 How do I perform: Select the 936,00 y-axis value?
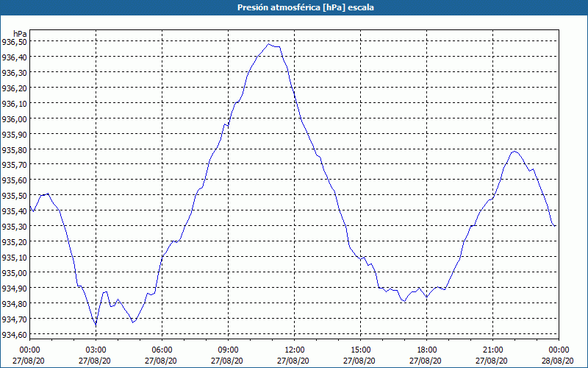pos(14,118)
